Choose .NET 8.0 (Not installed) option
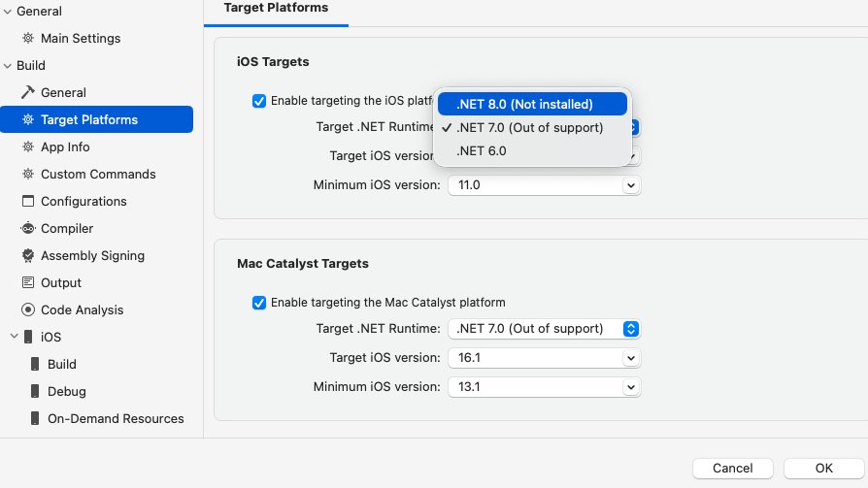868x488 pixels. point(524,104)
